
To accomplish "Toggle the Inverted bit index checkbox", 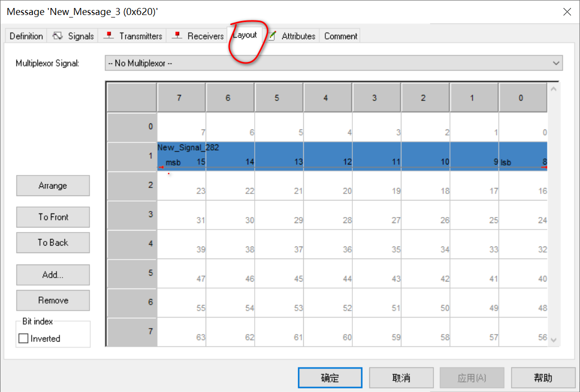I will (24, 338).
